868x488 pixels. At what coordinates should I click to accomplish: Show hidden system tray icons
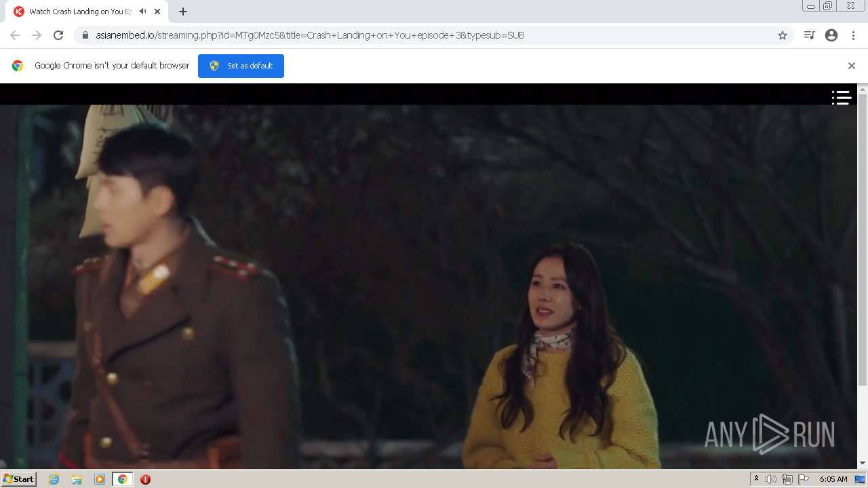756,479
